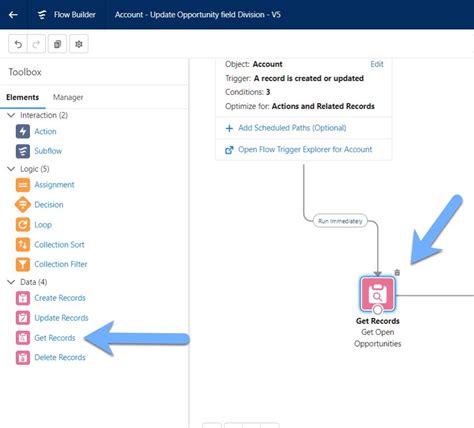Click the Action label in toolbox
The height and width of the screenshot is (428, 474).
tap(45, 131)
